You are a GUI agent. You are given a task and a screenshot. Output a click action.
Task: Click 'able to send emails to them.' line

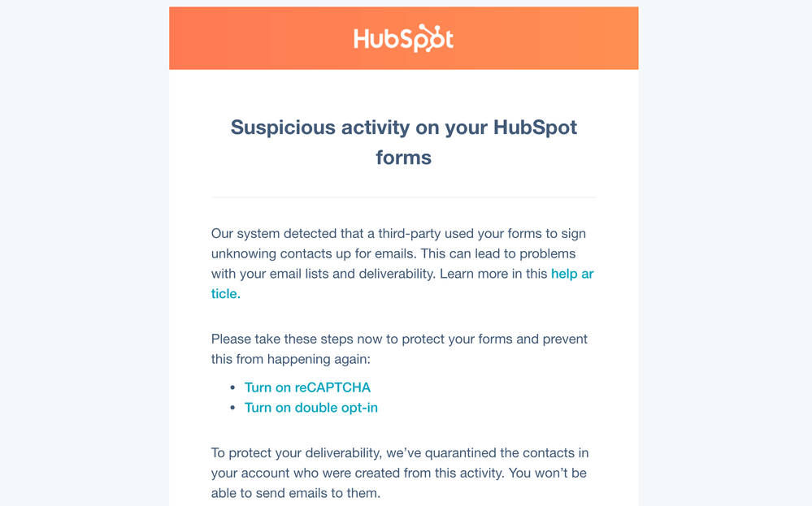coord(296,493)
